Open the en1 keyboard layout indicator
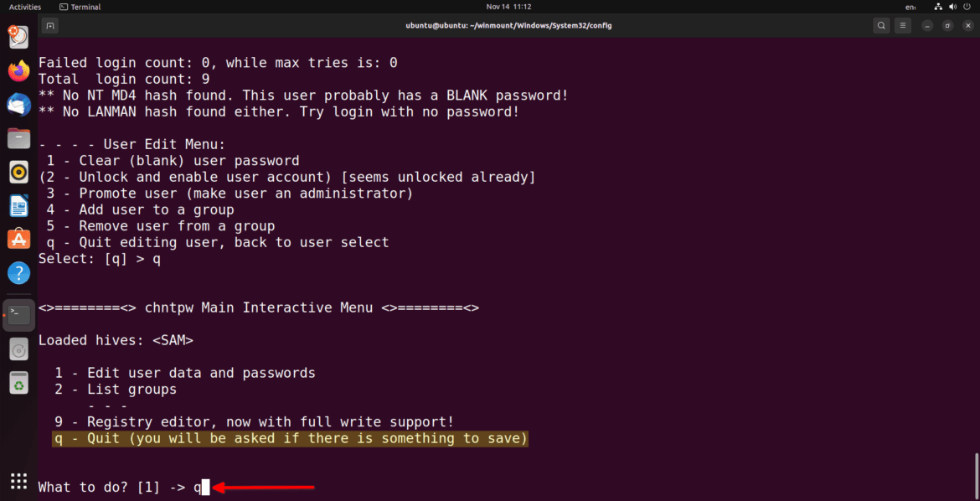The width and height of the screenshot is (980, 501). pyautogui.click(x=910, y=7)
